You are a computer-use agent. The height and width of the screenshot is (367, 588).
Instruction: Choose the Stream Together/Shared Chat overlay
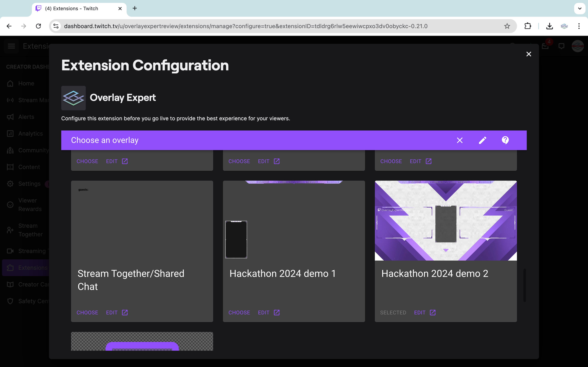pos(87,312)
